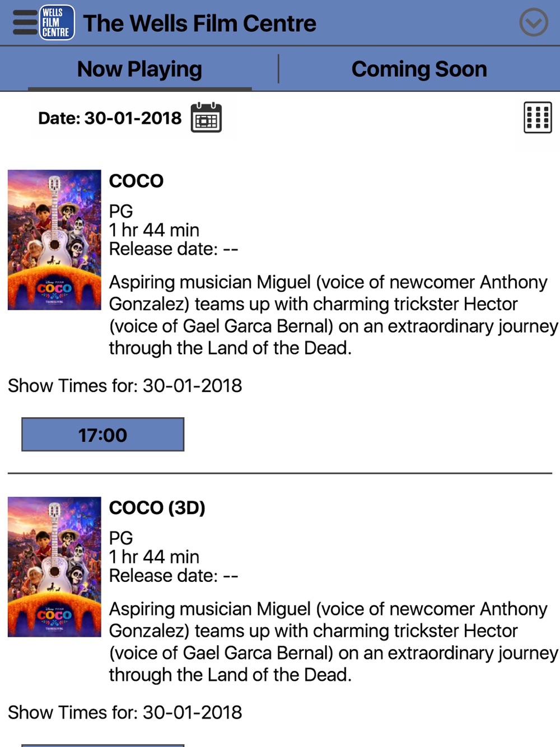
Task: Open the hamburger navigation menu
Action: [x=25, y=23]
